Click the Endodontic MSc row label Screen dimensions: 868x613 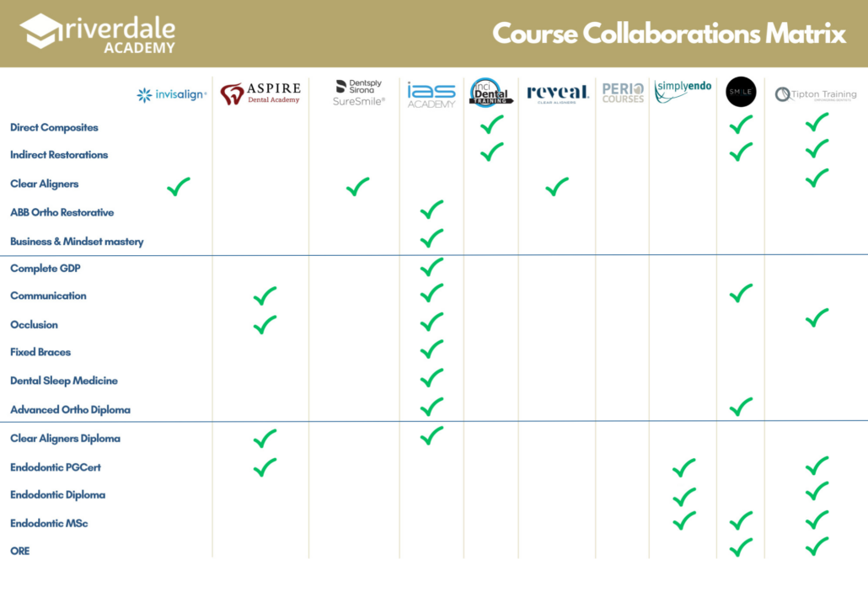[x=49, y=524]
